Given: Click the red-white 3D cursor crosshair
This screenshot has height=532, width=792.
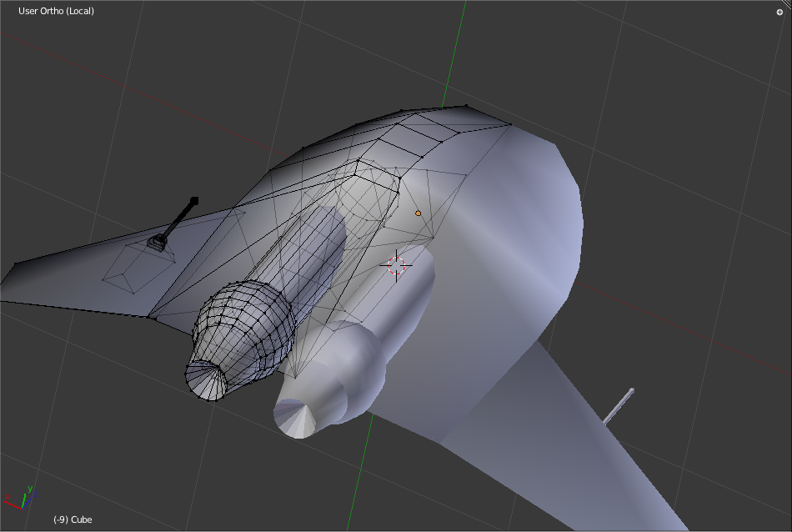Looking at the screenshot, I should pos(397,266).
